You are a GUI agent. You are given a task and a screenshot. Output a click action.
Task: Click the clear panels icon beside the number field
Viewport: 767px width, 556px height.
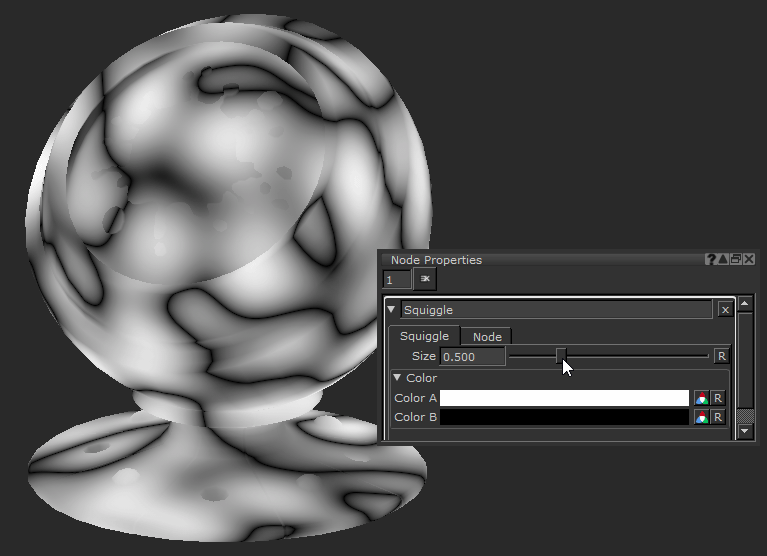click(425, 280)
